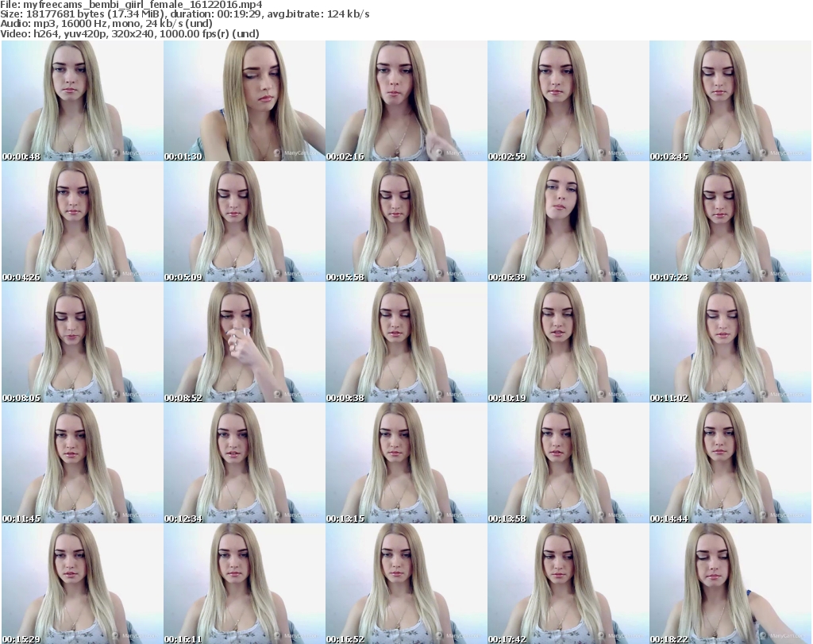Pick the frame timestamped 00:08:52
Viewport: 813px width, 644px height.
coord(245,342)
